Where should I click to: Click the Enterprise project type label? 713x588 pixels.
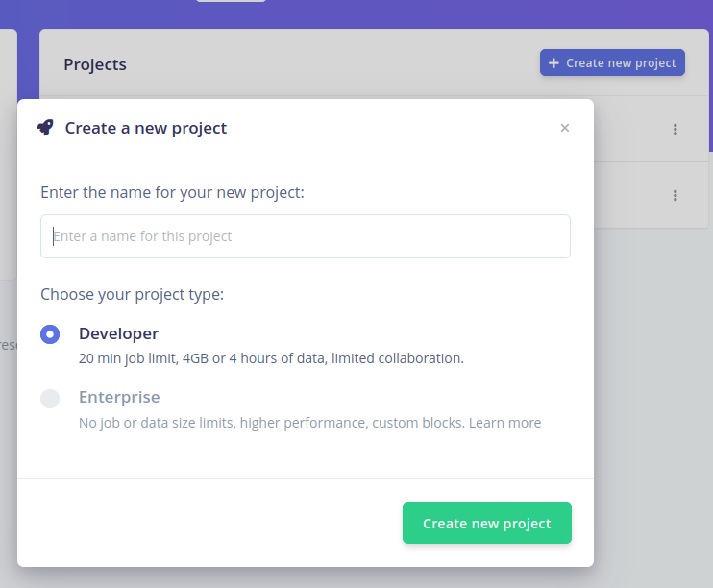coord(119,397)
